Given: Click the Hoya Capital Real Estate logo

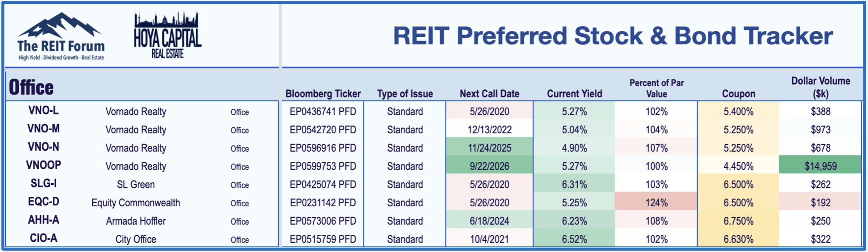Looking at the screenshot, I should click(168, 35).
